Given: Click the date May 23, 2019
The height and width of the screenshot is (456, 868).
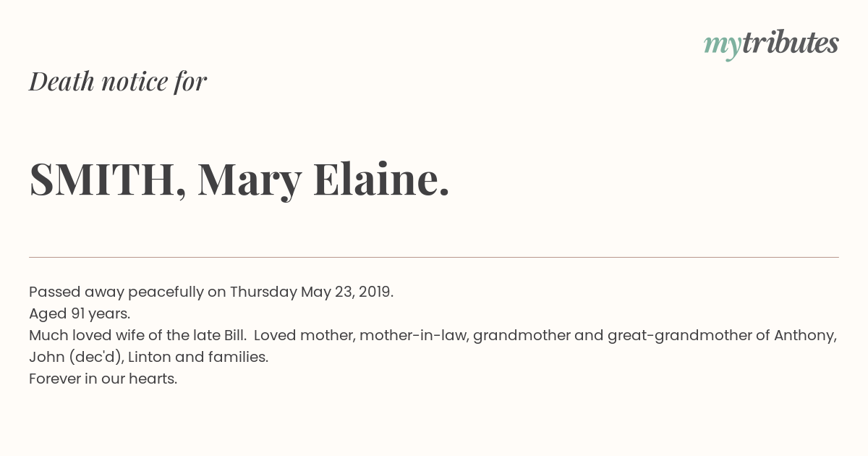Looking at the screenshot, I should click(x=347, y=292).
